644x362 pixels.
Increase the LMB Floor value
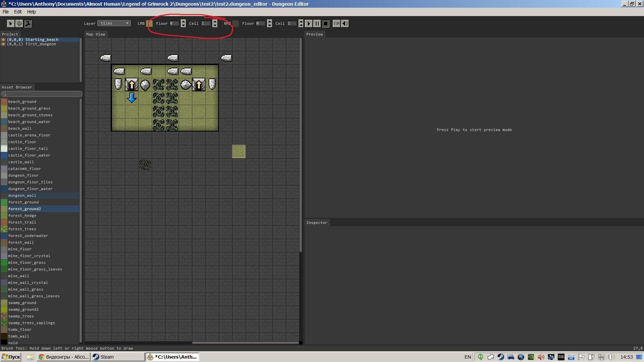183,21
